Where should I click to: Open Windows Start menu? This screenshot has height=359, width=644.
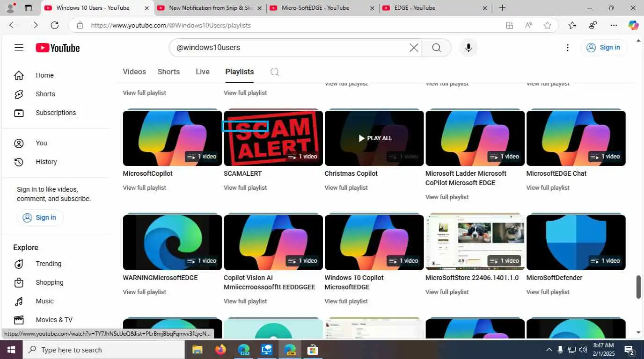click(11, 350)
